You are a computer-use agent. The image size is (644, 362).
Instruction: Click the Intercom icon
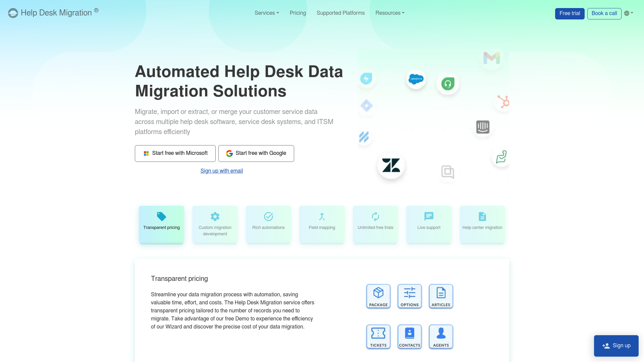coord(483,127)
